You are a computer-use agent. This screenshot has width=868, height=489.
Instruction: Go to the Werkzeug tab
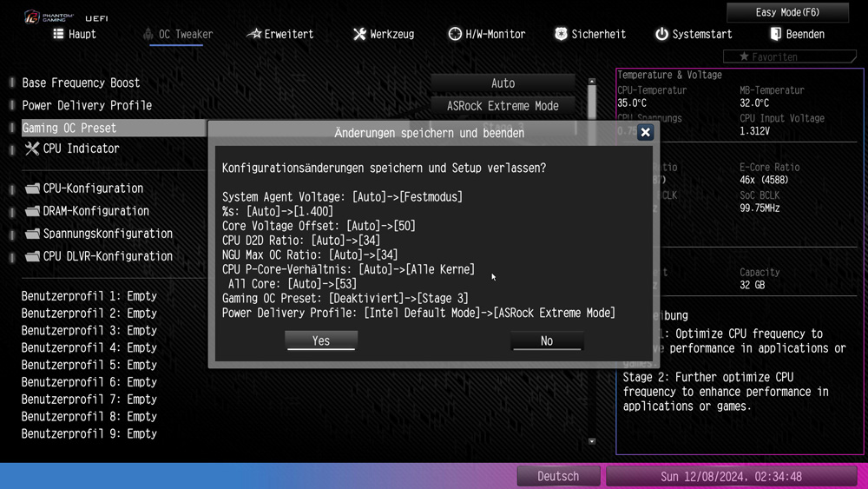pyautogui.click(x=384, y=35)
